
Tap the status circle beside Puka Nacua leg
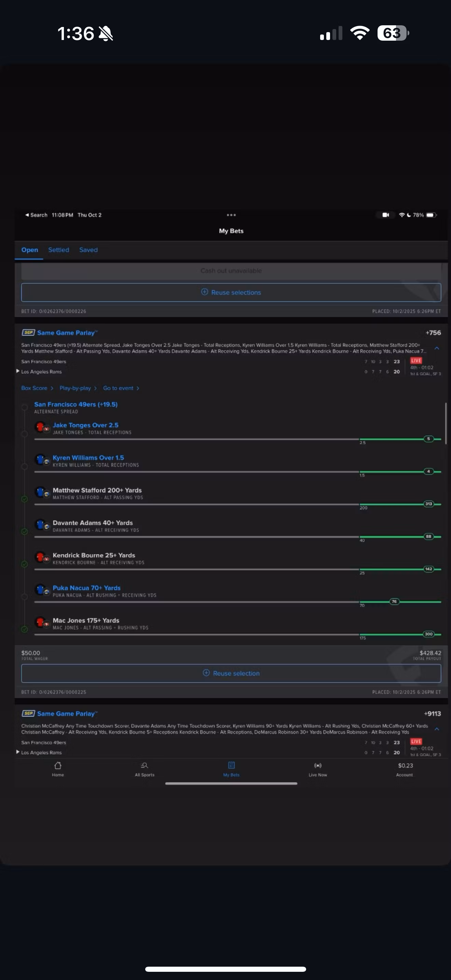24,597
